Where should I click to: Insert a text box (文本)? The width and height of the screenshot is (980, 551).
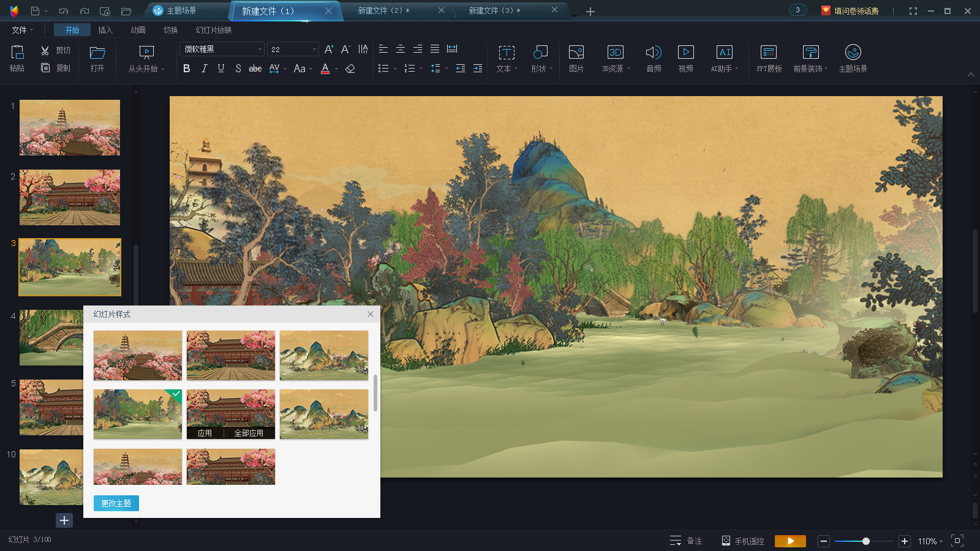(507, 59)
